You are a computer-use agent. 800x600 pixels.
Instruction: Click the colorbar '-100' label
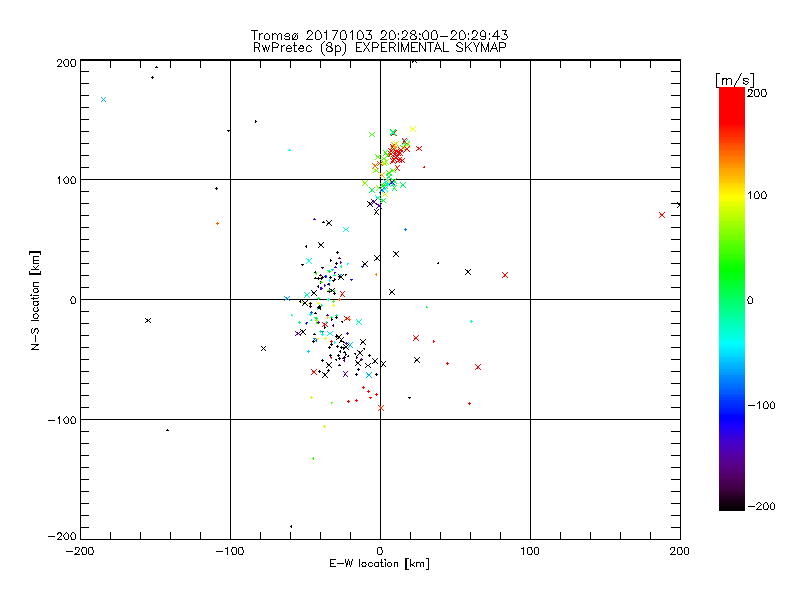point(761,406)
